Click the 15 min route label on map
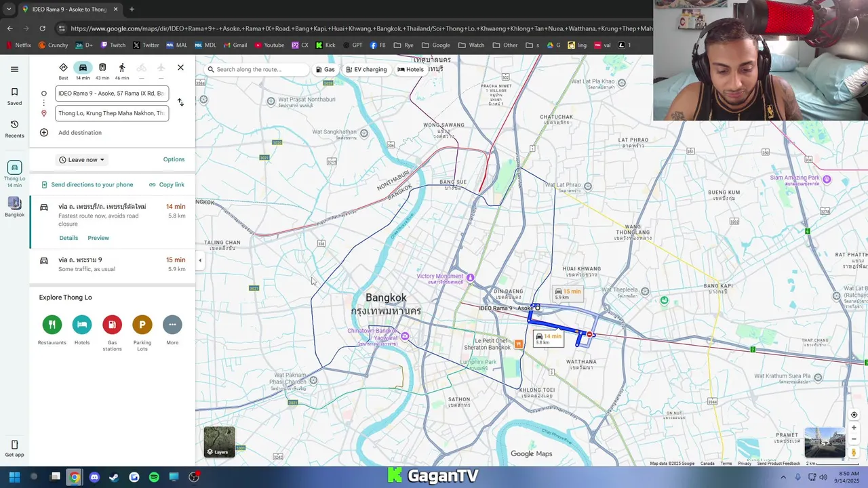868x488 pixels. (568, 293)
